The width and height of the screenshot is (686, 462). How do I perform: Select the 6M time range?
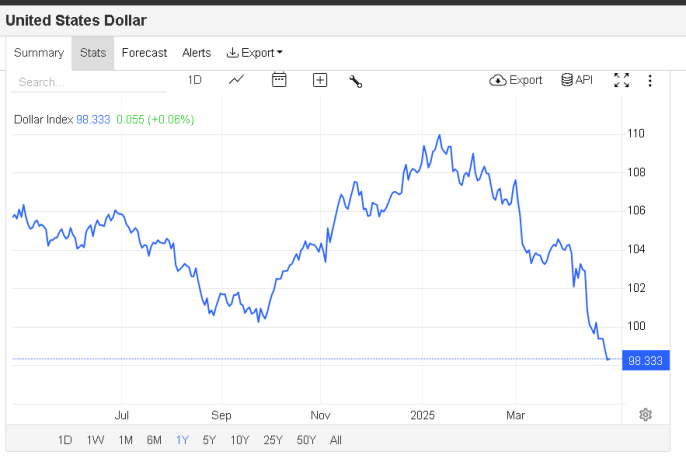154,439
